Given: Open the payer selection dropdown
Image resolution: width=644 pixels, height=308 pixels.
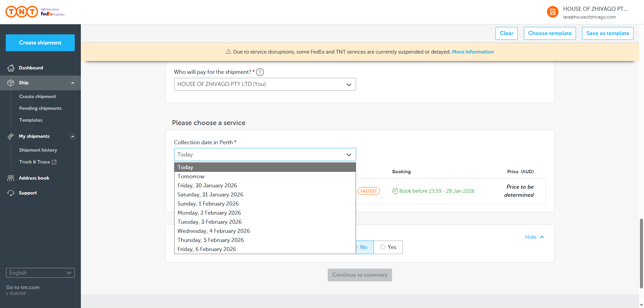Looking at the screenshot, I should point(265,84).
